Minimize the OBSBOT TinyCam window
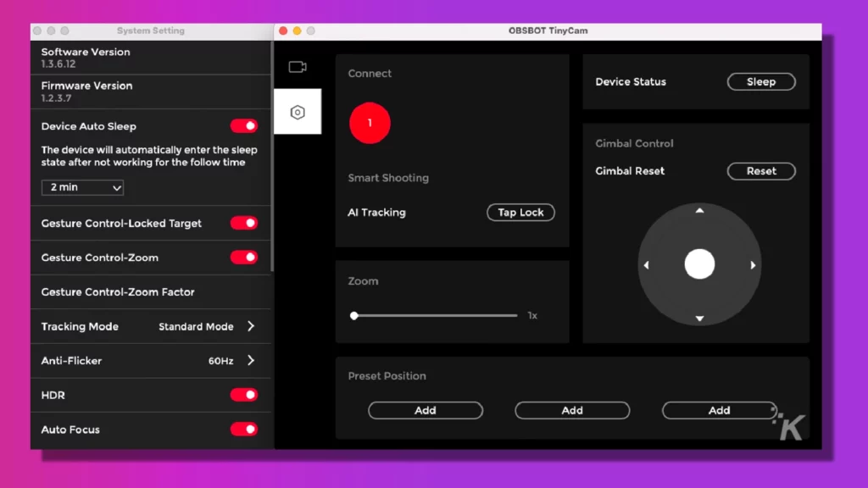Viewport: 868px width, 488px height. [x=297, y=31]
